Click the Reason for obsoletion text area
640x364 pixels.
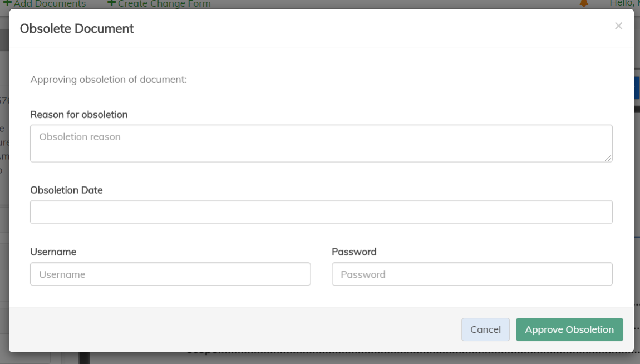[x=321, y=143]
